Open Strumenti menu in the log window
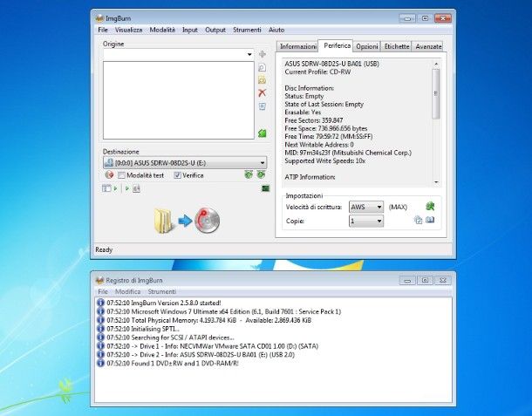This screenshot has height=416, width=532. [162, 292]
